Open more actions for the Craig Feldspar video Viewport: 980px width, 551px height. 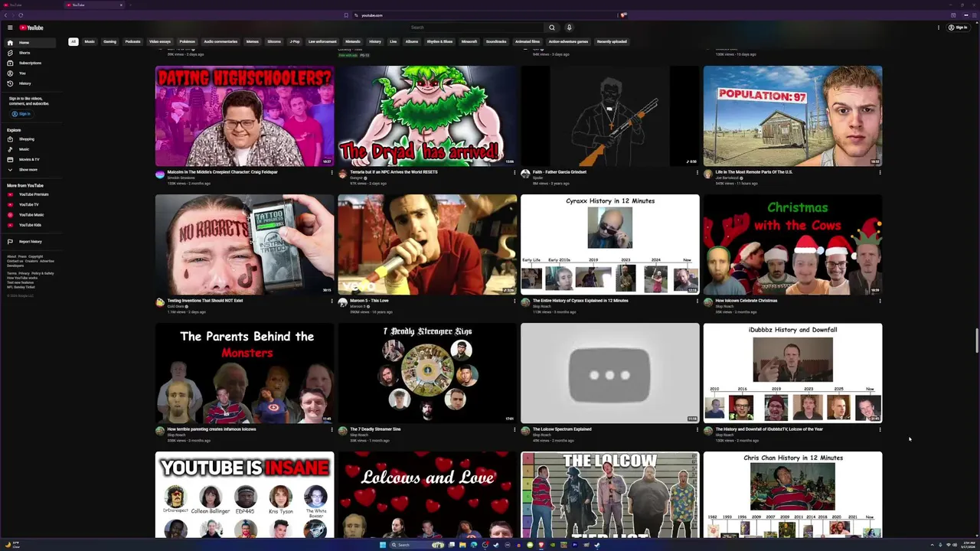[x=332, y=173]
